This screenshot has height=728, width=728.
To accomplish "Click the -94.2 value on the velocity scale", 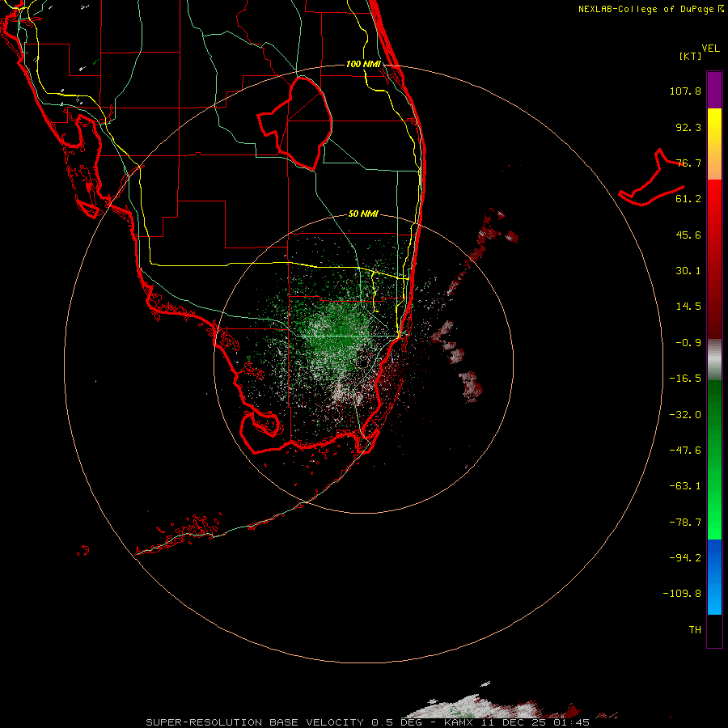I will [x=685, y=557].
